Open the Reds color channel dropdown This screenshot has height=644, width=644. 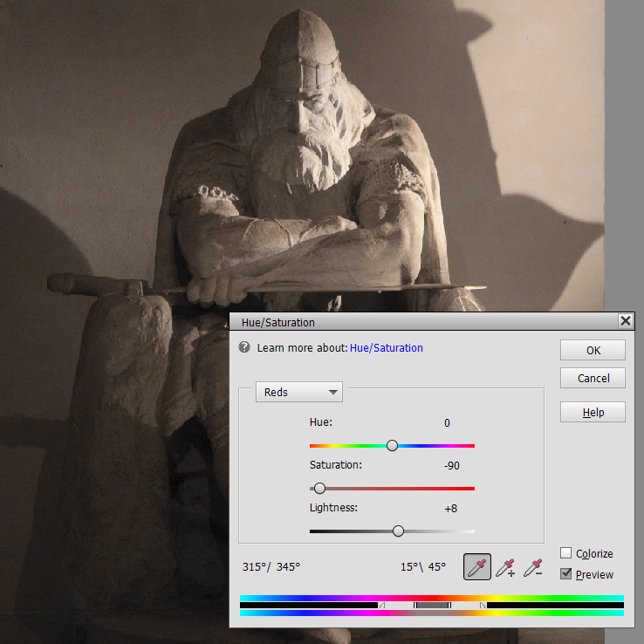point(298,393)
